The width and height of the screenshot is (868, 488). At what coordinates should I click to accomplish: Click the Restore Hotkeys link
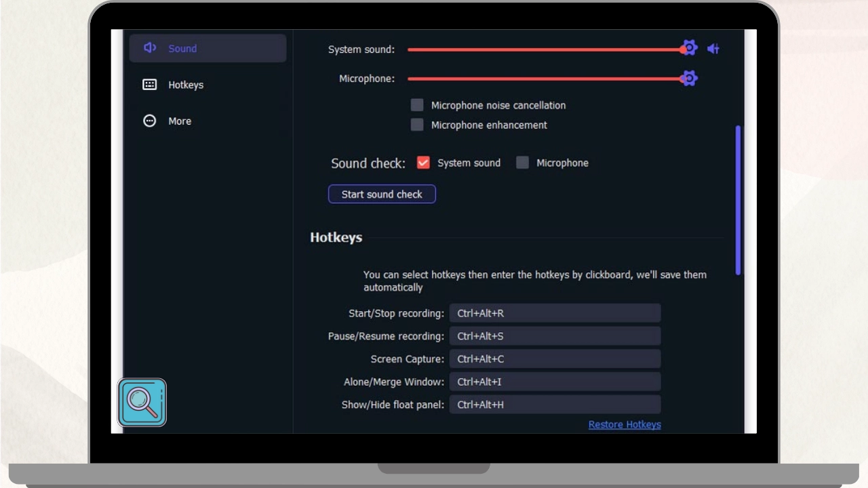[624, 424]
